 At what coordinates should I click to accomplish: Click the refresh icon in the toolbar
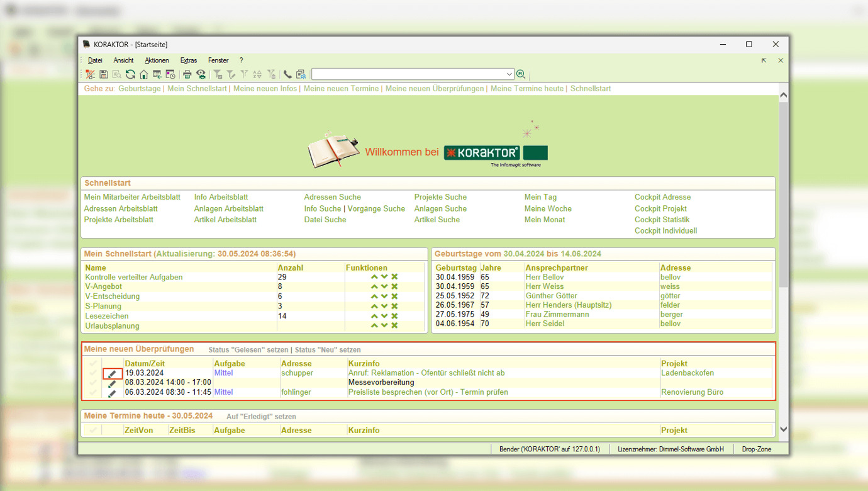tap(130, 74)
